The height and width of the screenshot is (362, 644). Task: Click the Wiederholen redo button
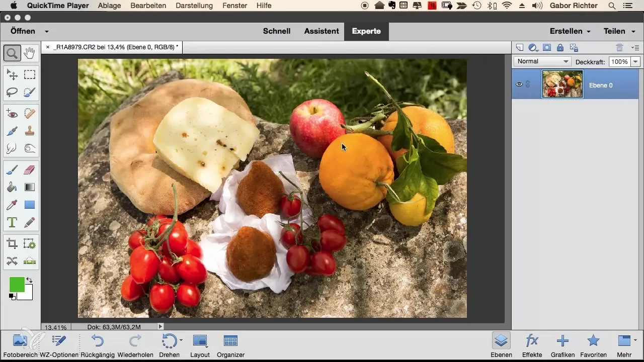pos(135,345)
